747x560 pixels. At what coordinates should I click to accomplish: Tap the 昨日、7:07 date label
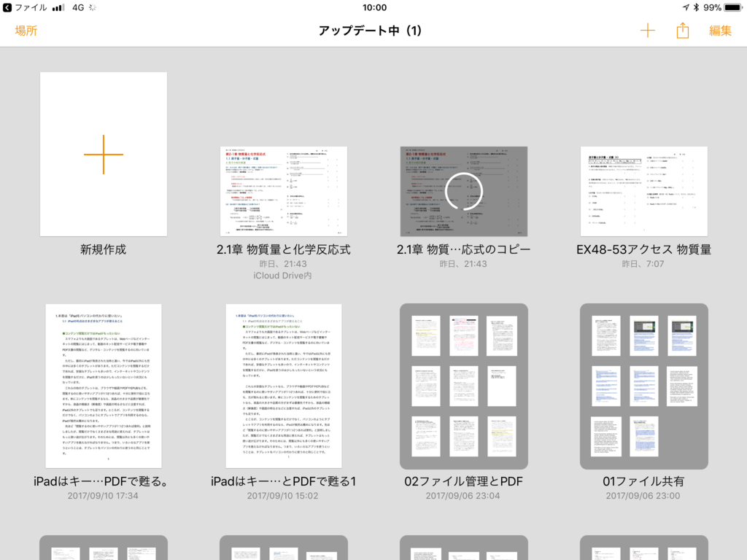point(643,264)
